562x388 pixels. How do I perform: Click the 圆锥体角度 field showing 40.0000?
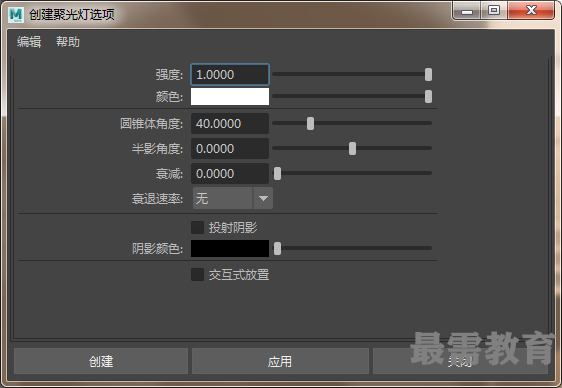pos(230,124)
